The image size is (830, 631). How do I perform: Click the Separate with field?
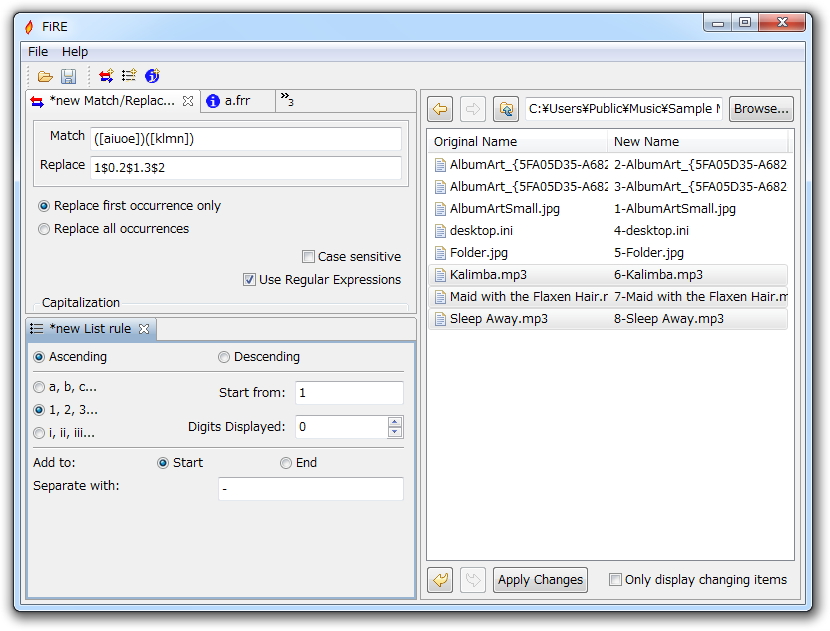[311, 489]
